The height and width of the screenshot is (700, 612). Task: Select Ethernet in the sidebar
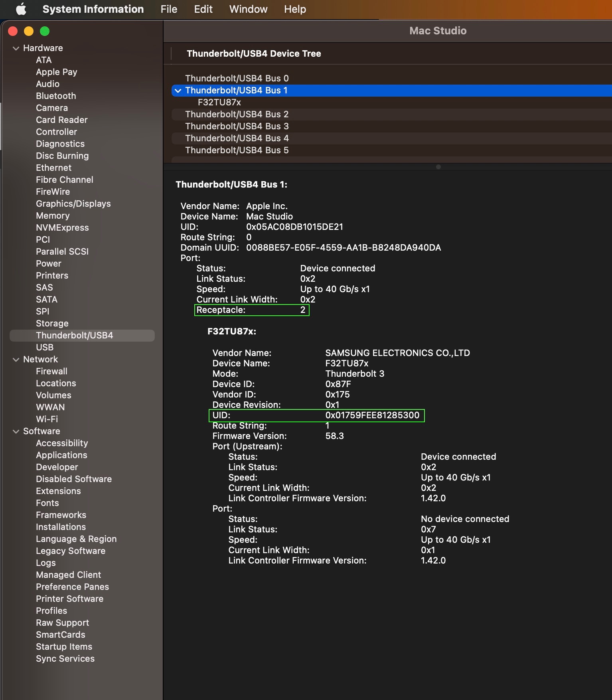53,168
